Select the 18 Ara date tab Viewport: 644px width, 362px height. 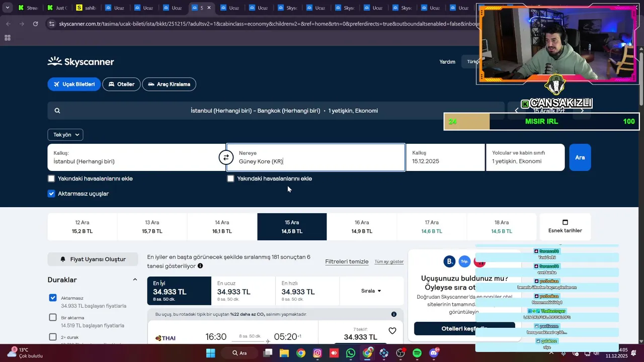[502, 227]
